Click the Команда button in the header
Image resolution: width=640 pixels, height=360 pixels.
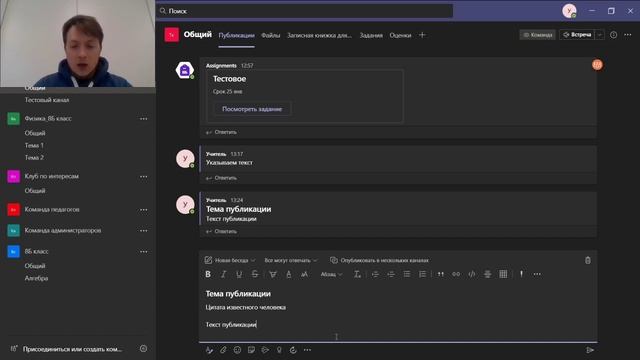538,35
